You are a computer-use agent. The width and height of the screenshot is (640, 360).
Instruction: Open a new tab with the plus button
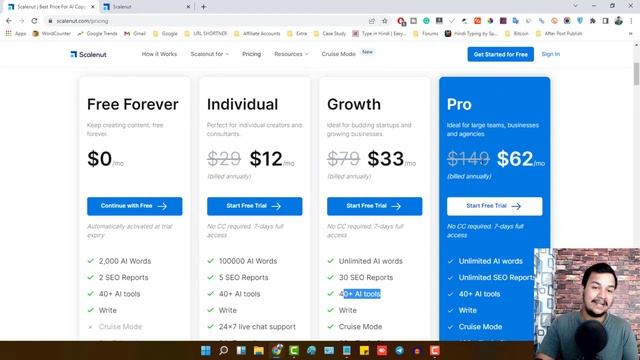point(203,7)
